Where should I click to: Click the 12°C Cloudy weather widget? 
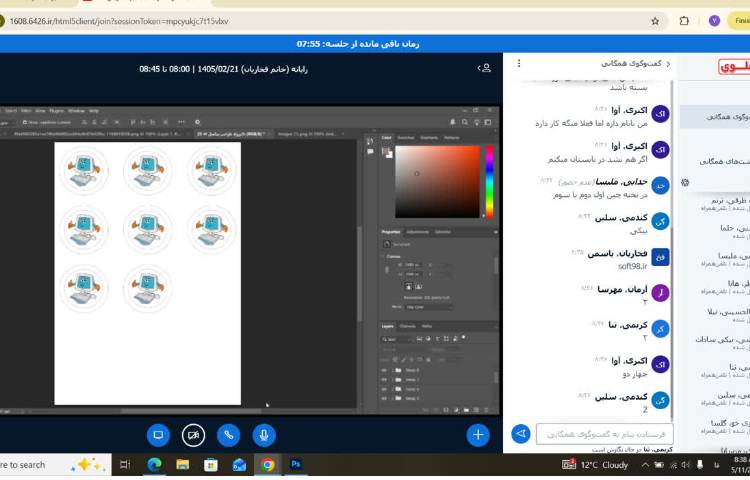[x=595, y=465]
